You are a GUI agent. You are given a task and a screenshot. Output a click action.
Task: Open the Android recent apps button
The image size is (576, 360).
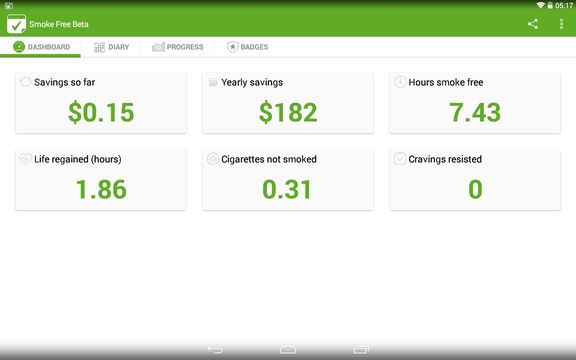pos(361,349)
